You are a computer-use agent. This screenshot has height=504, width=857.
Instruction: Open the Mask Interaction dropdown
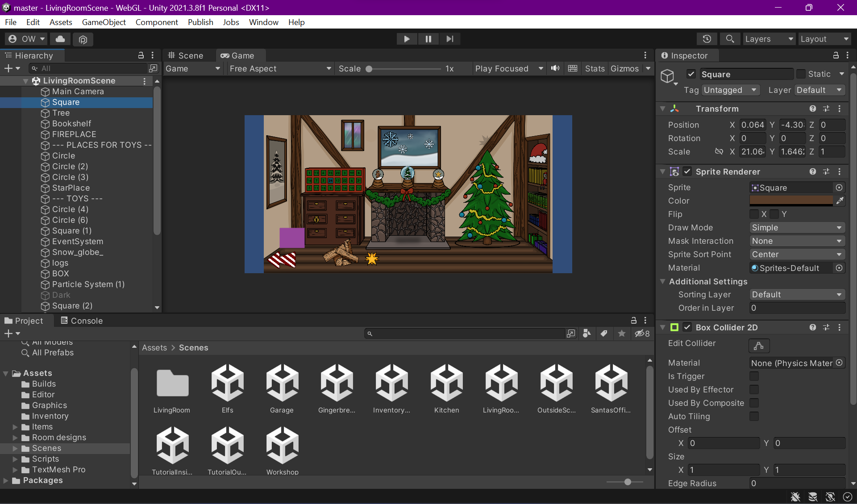797,241
